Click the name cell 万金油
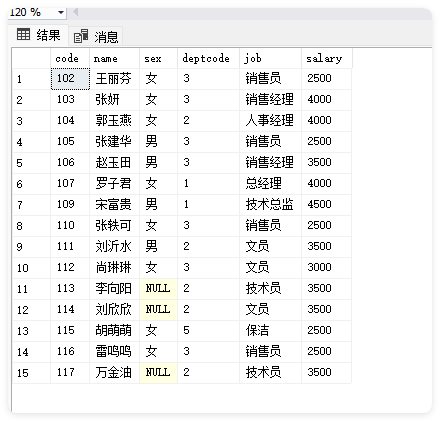The image size is (440, 421). pos(114,373)
